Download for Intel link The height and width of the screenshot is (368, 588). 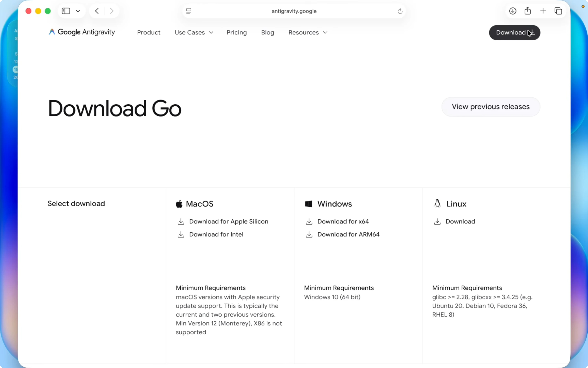pos(216,234)
